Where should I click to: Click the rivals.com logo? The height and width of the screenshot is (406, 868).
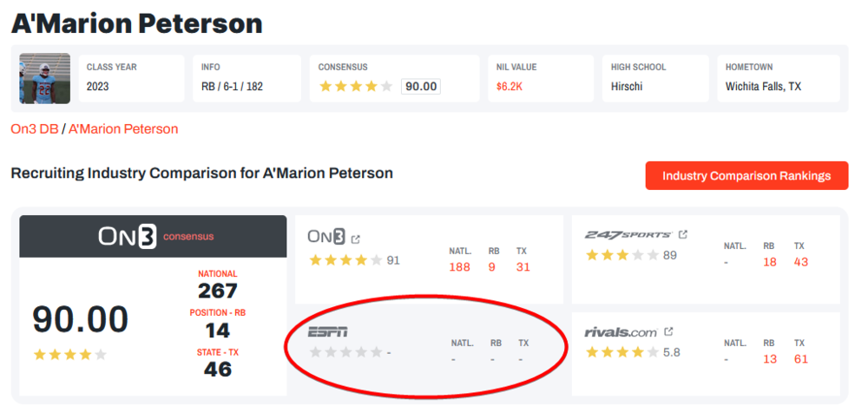pyautogui.click(x=621, y=331)
